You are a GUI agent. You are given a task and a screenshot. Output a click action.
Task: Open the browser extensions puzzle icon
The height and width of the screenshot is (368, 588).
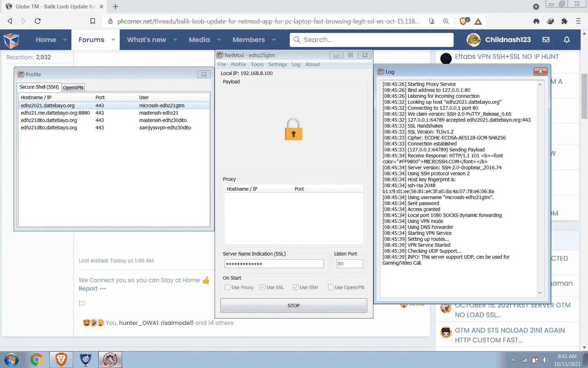564,21
